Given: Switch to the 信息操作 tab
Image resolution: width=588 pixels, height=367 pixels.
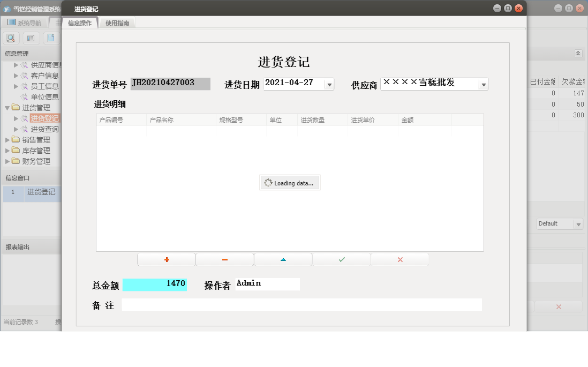Looking at the screenshot, I should point(78,23).
